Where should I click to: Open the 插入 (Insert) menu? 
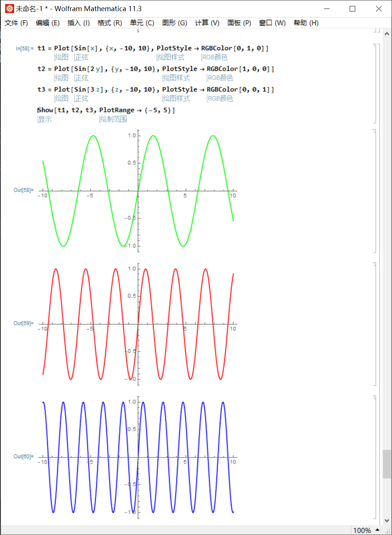pos(78,23)
